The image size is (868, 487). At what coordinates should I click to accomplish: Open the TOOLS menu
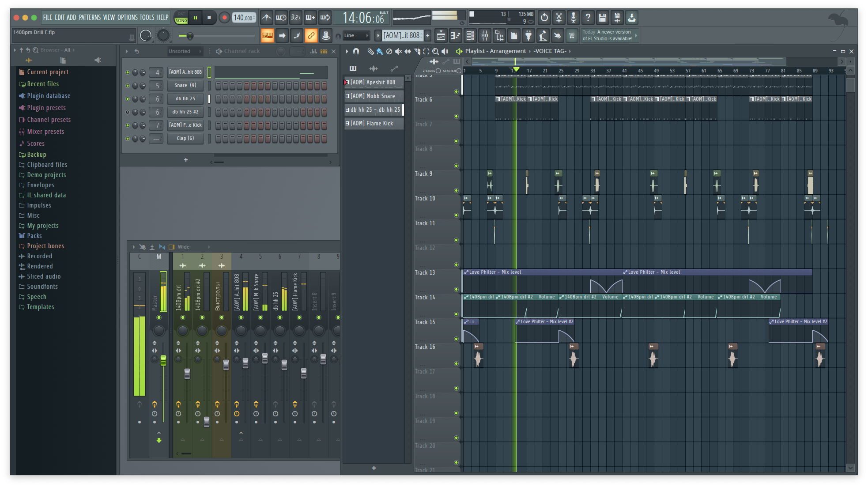pyautogui.click(x=147, y=18)
